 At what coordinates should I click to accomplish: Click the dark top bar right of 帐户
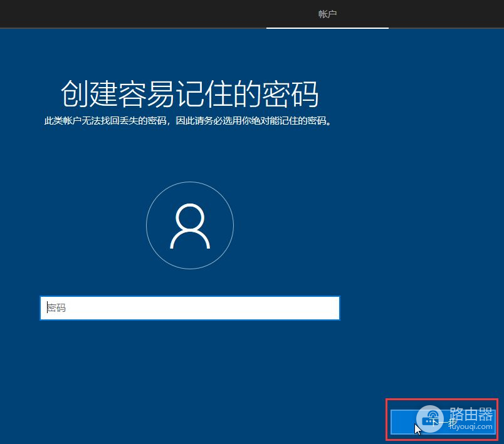coord(445,14)
